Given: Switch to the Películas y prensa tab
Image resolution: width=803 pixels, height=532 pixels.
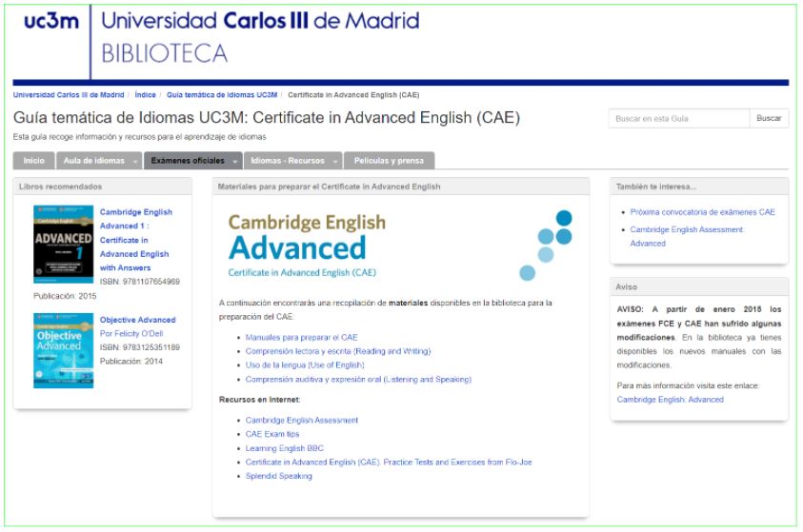Looking at the screenshot, I should click(390, 161).
